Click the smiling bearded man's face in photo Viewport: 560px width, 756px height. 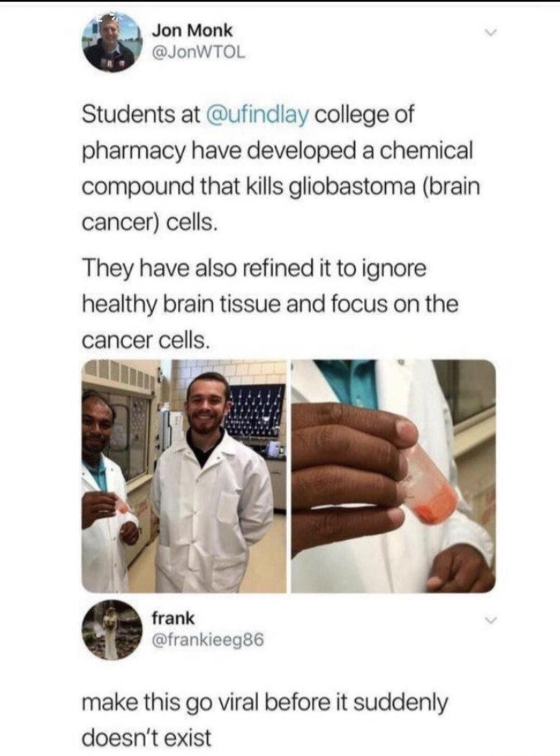(x=207, y=403)
